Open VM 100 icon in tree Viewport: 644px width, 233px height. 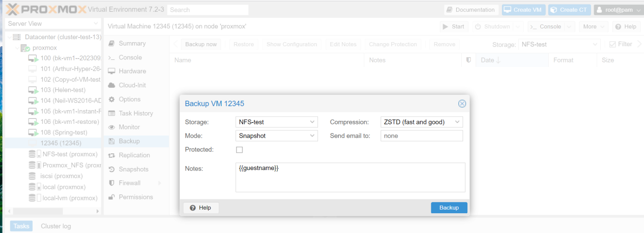pos(33,58)
